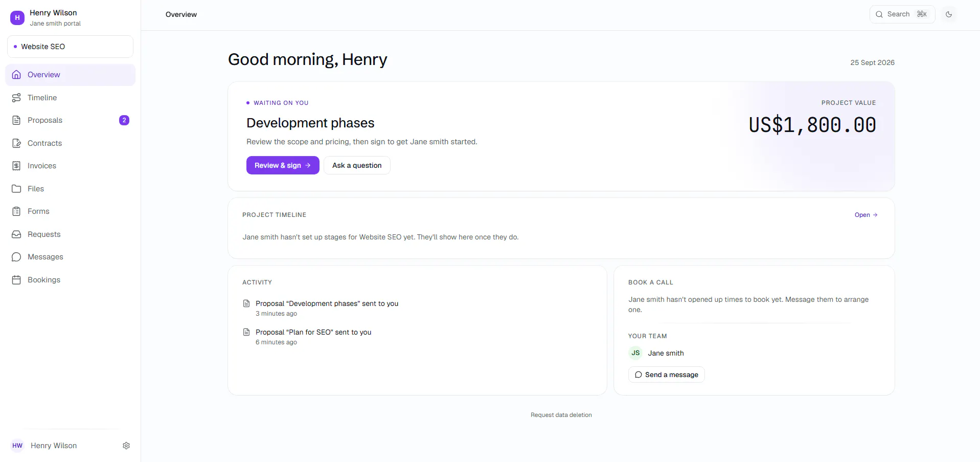Open settings via the gear icon
The image size is (980, 462).
tap(126, 446)
